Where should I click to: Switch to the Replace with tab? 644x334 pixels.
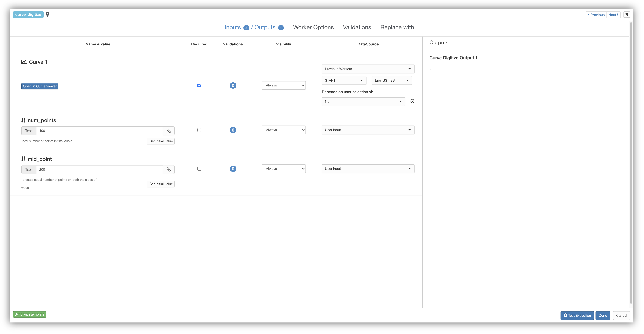(397, 28)
